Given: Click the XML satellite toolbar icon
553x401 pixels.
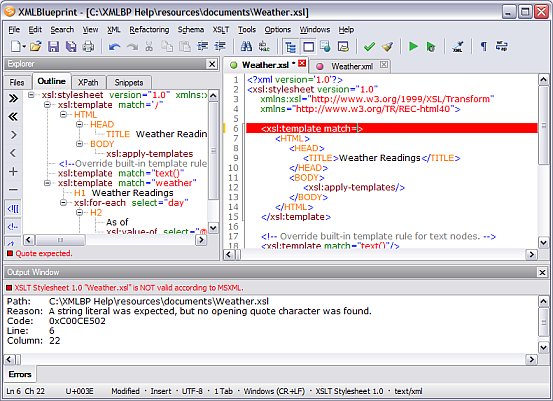Looking at the screenshot, I should click(457, 46).
